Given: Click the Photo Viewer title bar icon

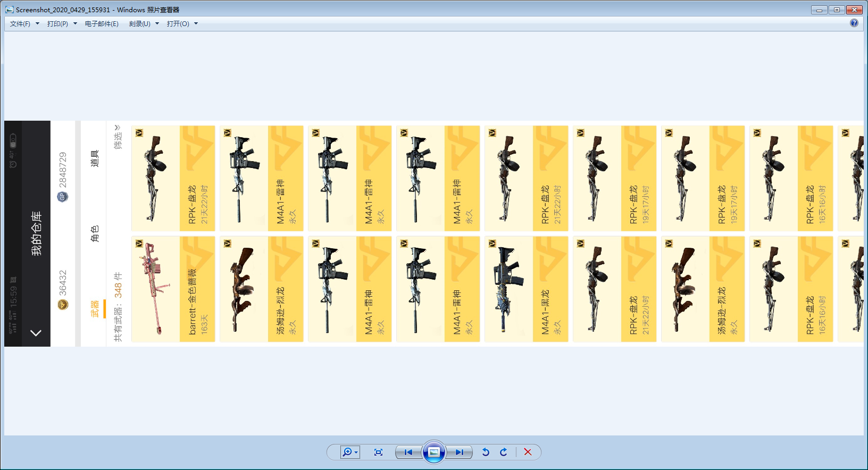Looking at the screenshot, I should point(9,10).
